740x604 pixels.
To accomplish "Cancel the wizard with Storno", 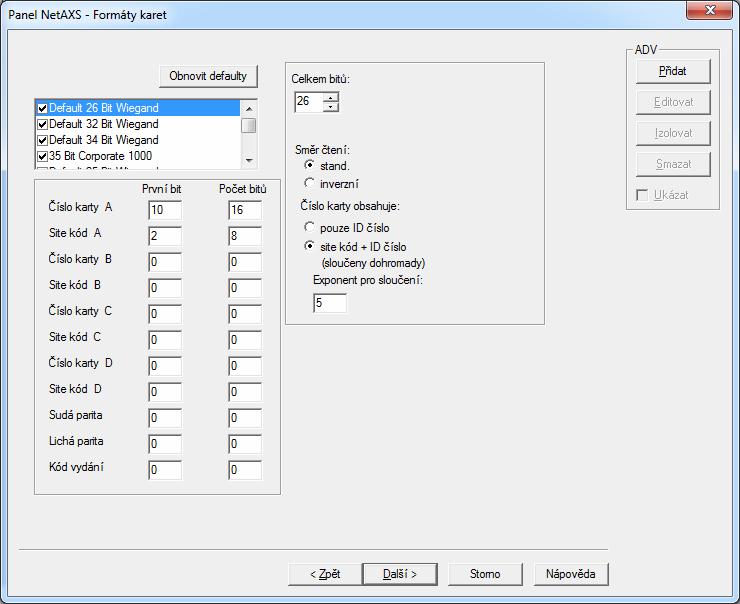I will tap(485, 574).
